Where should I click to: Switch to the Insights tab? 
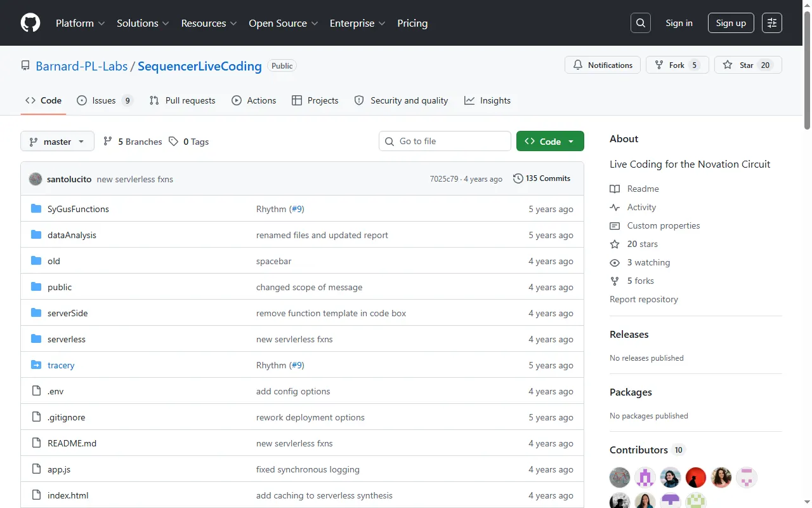(x=487, y=100)
